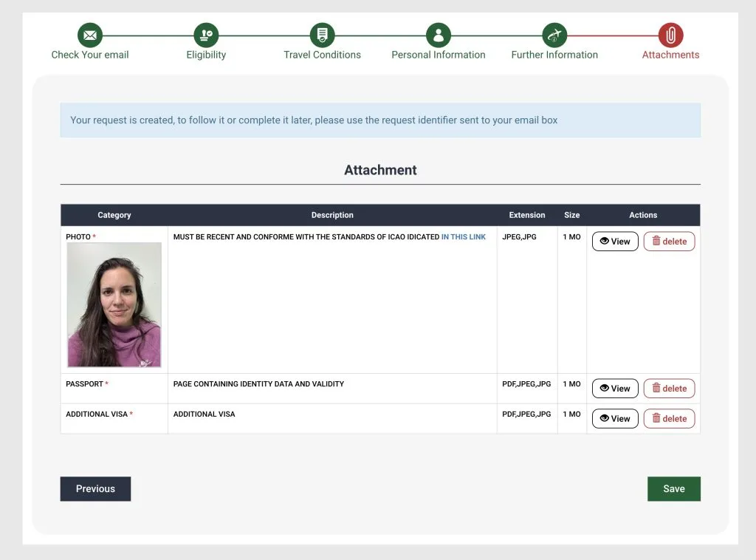The width and height of the screenshot is (756, 560).
Task: Delete the PASSPORT attachment
Action: point(669,389)
